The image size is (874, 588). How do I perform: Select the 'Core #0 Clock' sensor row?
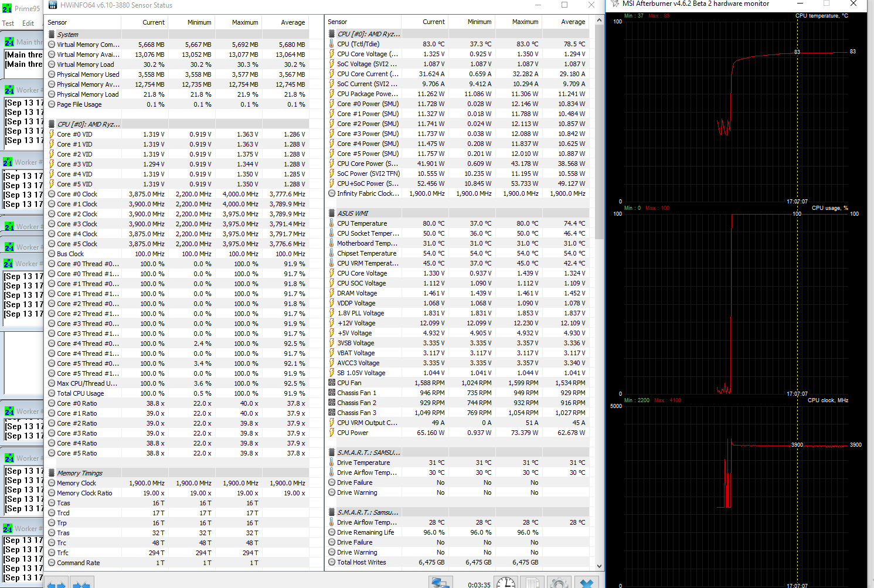coord(178,194)
